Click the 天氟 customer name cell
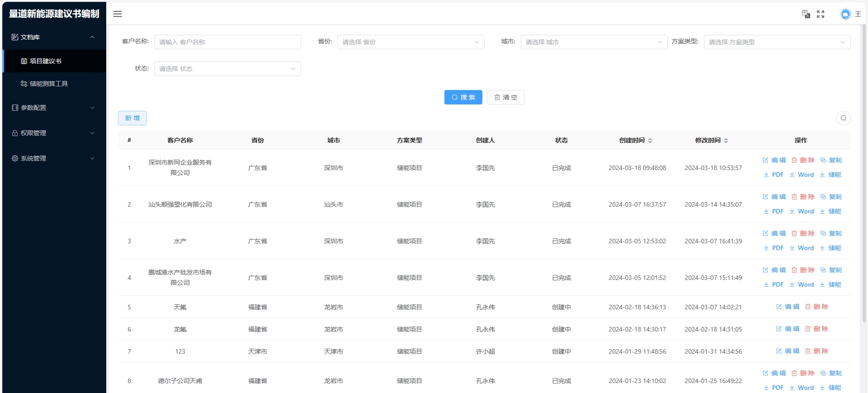 (180, 307)
